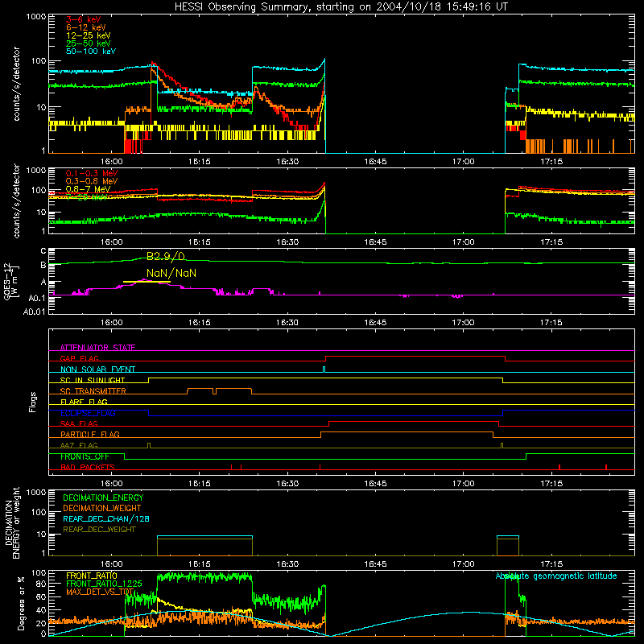
Task: Click the 0.8-7 MeV legend label
Action: [89, 189]
